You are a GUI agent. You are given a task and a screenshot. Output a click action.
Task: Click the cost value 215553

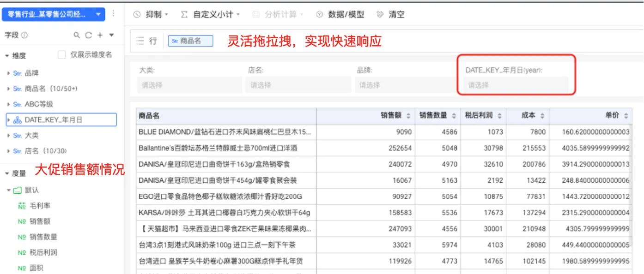(535, 148)
